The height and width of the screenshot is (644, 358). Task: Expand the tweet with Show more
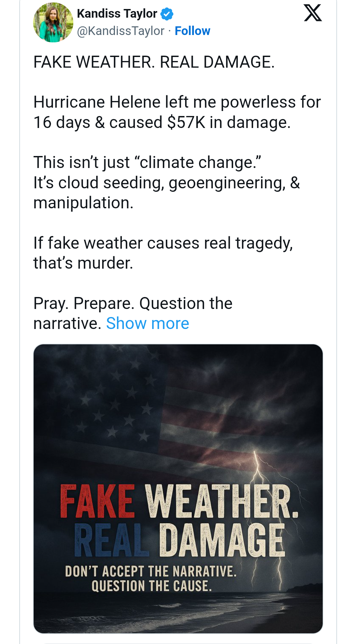click(x=148, y=323)
